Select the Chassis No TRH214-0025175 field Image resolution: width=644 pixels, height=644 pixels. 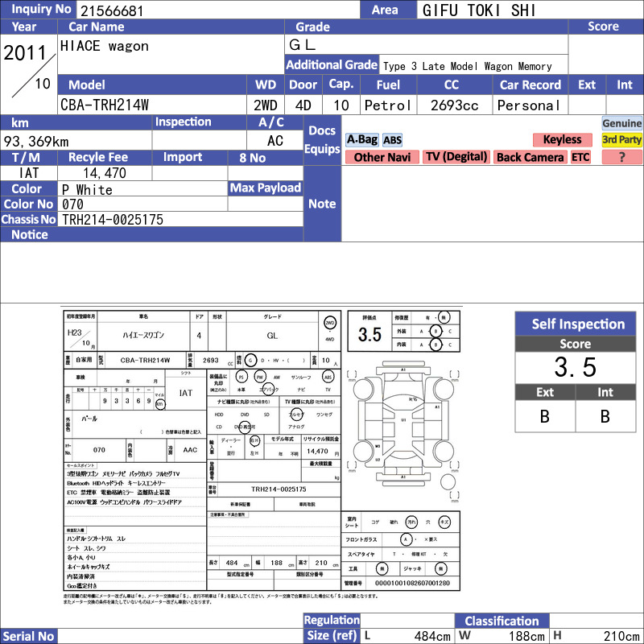(180, 220)
